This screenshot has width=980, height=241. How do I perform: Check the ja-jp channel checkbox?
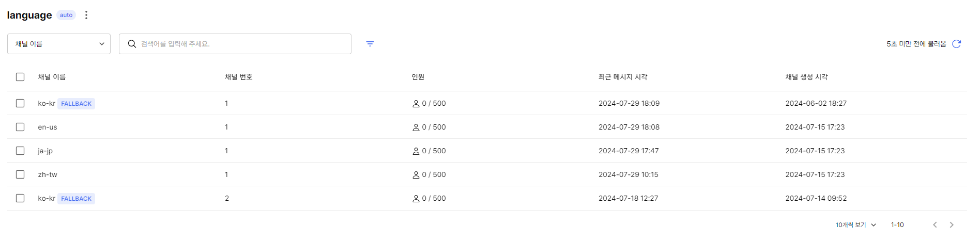[x=20, y=151]
